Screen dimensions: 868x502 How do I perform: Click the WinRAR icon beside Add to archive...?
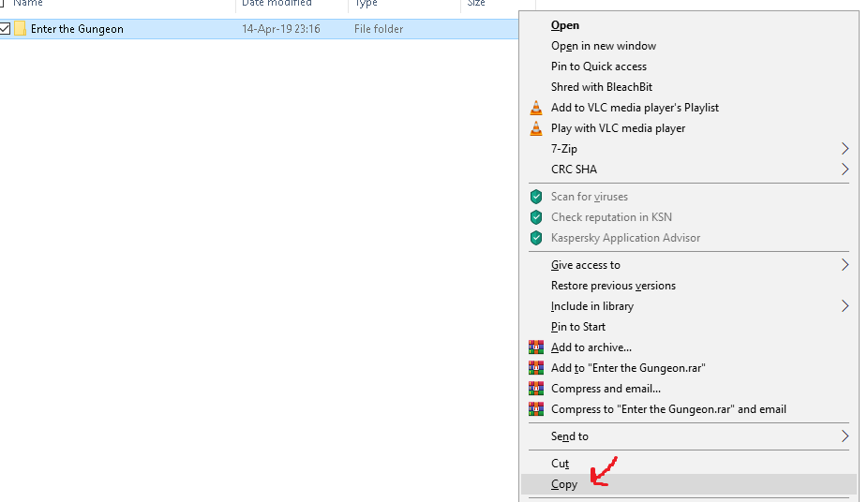click(x=536, y=347)
